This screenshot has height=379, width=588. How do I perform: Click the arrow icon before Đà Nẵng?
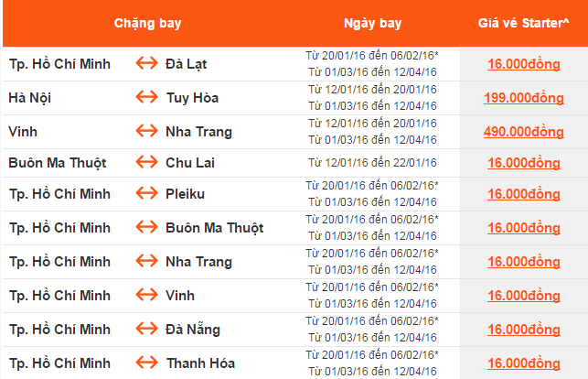tap(145, 330)
